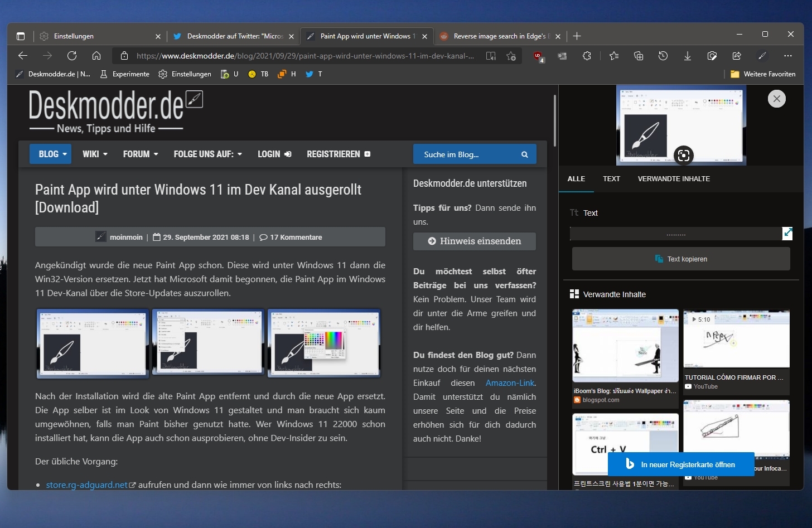The image size is (812, 528).
Task: Open a new tab
Action: 577,36
